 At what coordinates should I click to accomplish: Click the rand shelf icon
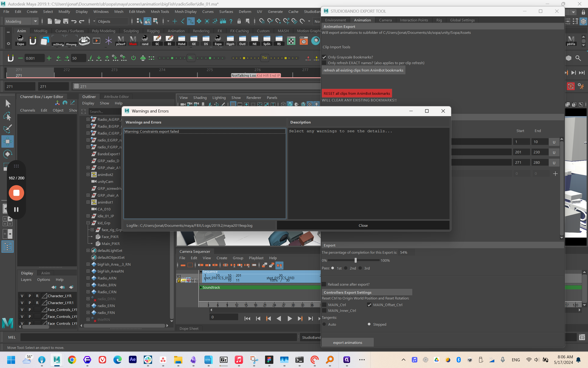(145, 40)
